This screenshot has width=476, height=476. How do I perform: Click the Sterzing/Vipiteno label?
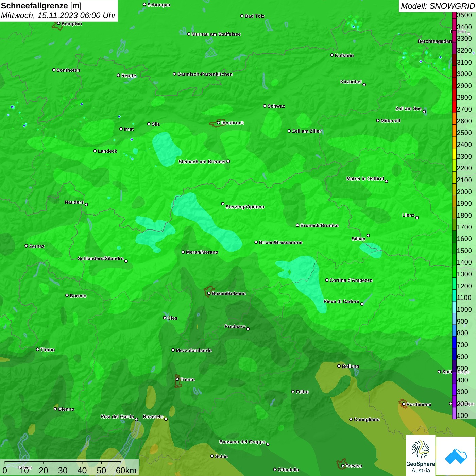(245, 207)
